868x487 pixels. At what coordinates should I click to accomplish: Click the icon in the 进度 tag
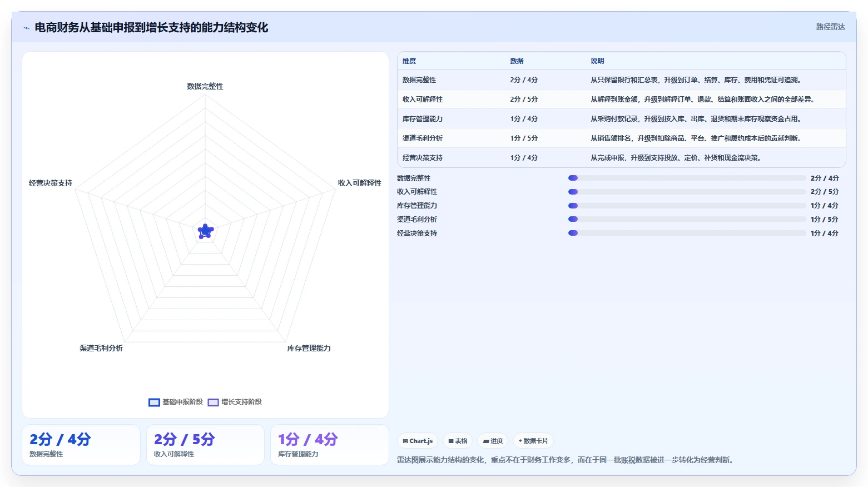click(x=486, y=441)
